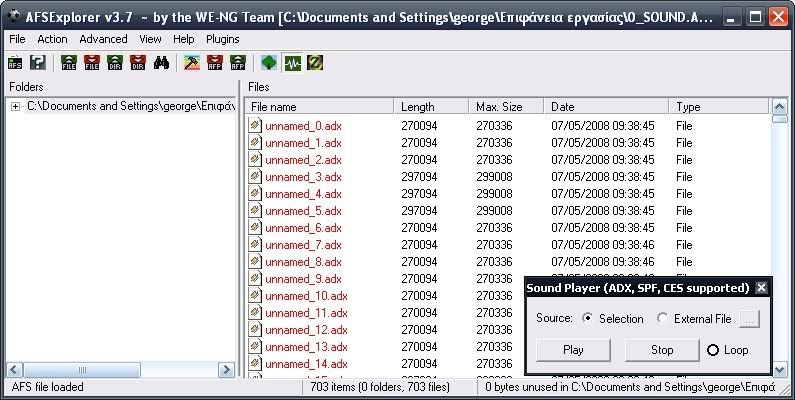Sort by the File name column header
Screen dimensions: 795x400
coord(320,106)
